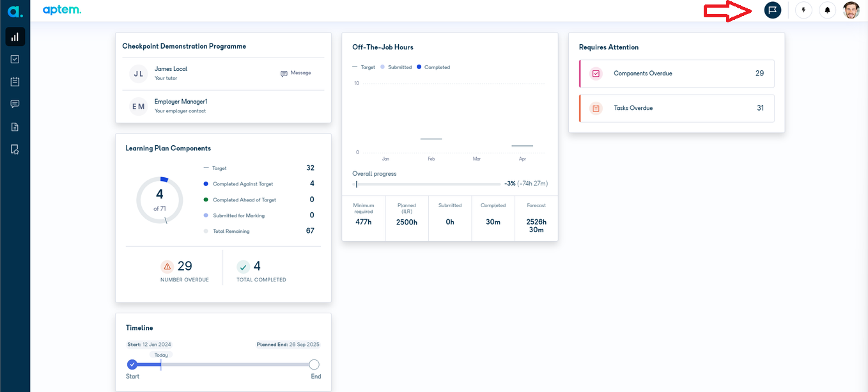The image size is (868, 392).
Task: Click the Requires Attention heading
Action: click(x=608, y=47)
